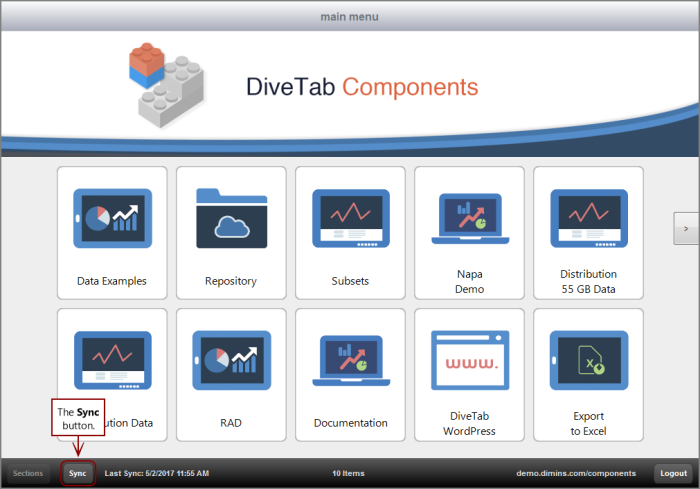Open the monitor icon beside RAD tile
This screenshot has height=489, width=700.
pyautogui.click(x=112, y=360)
